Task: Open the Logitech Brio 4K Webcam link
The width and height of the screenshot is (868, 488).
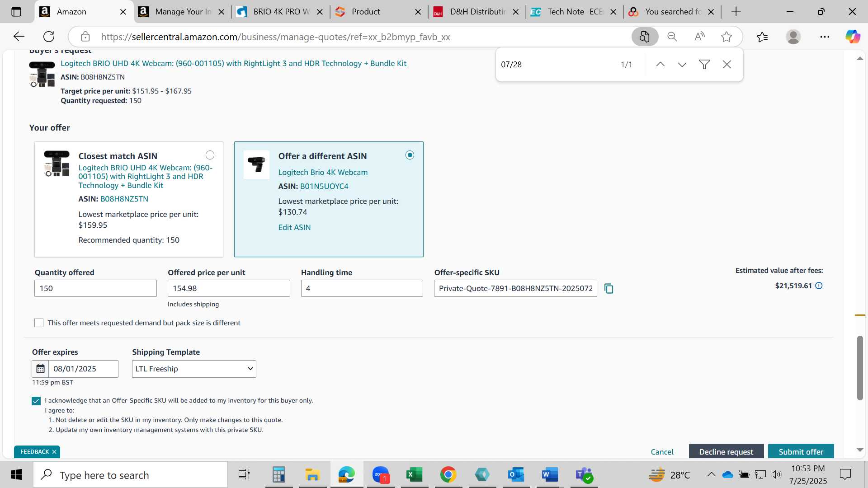Action: [323, 172]
